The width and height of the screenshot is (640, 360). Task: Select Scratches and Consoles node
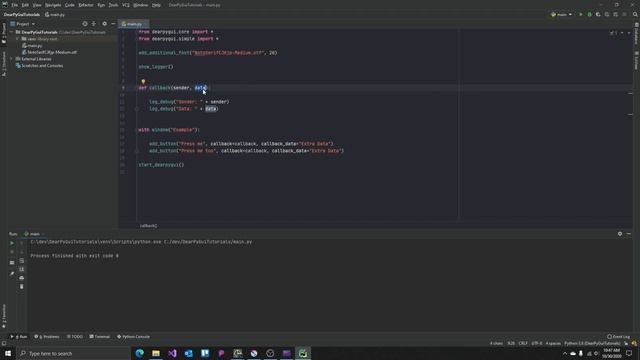tap(39, 66)
